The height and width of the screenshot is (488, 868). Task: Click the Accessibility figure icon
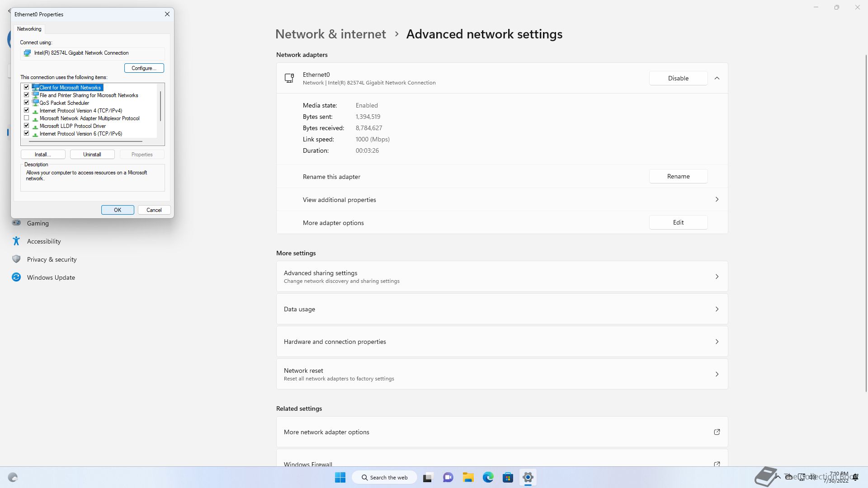16,241
